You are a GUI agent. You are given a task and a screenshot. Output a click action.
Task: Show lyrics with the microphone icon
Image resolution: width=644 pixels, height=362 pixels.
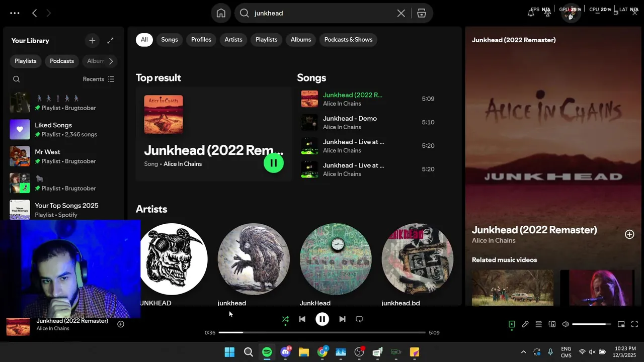pos(525,324)
